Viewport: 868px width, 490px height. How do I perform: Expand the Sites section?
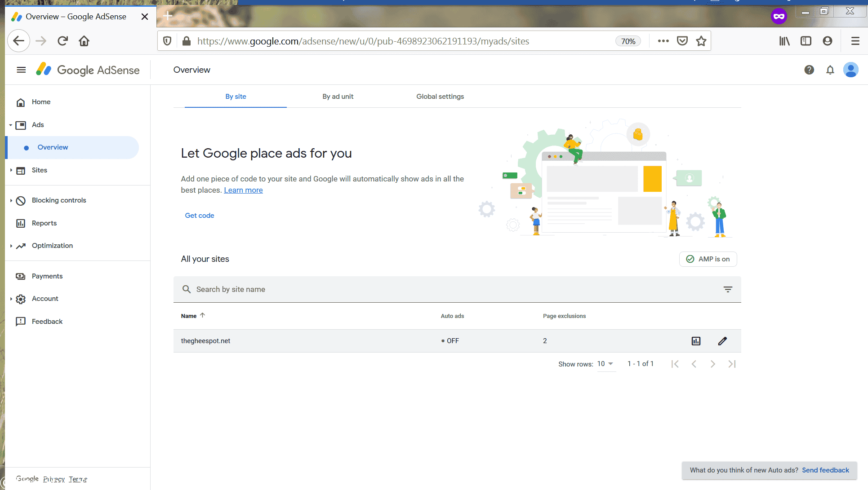coord(11,171)
